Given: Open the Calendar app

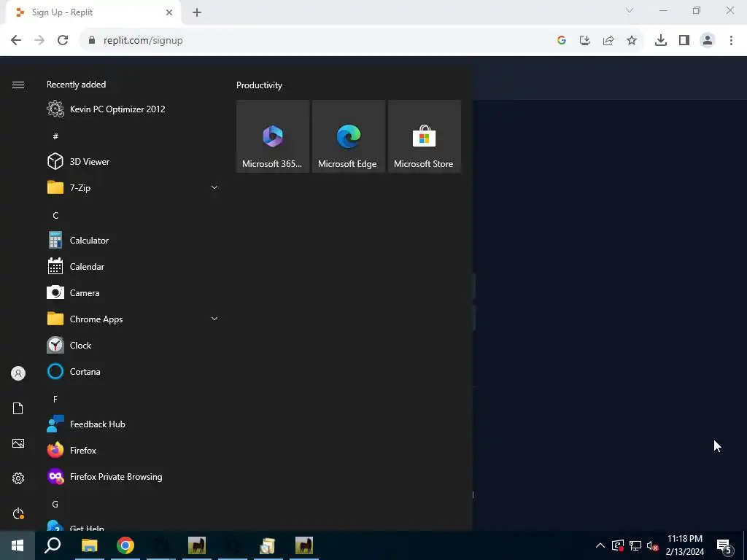Looking at the screenshot, I should click(131, 267).
